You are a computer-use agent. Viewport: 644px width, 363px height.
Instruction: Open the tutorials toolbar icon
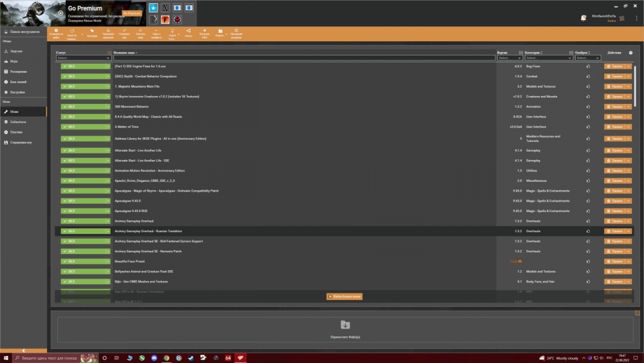[236, 34]
